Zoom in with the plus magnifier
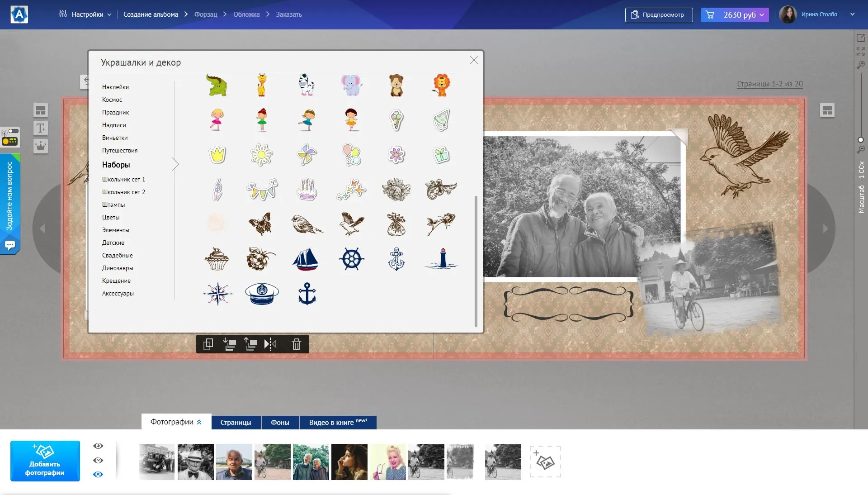Screen dimensions: 868x495 (x=861, y=66)
